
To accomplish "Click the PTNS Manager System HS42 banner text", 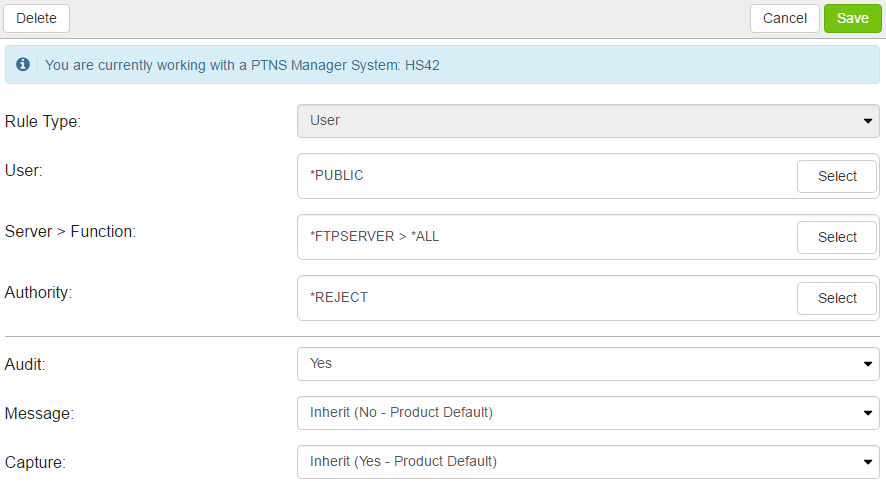I will tap(242, 66).
